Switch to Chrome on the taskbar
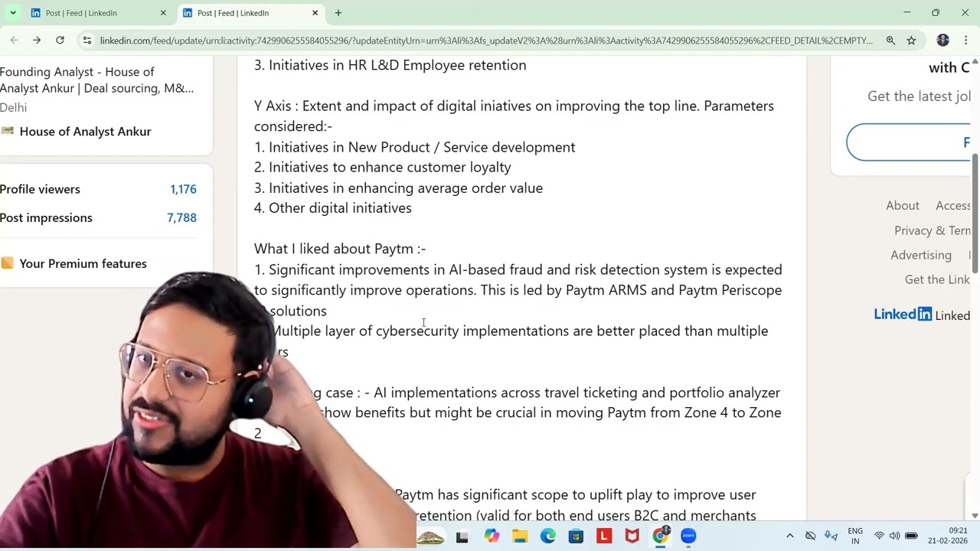The image size is (980, 551). pyautogui.click(x=660, y=536)
